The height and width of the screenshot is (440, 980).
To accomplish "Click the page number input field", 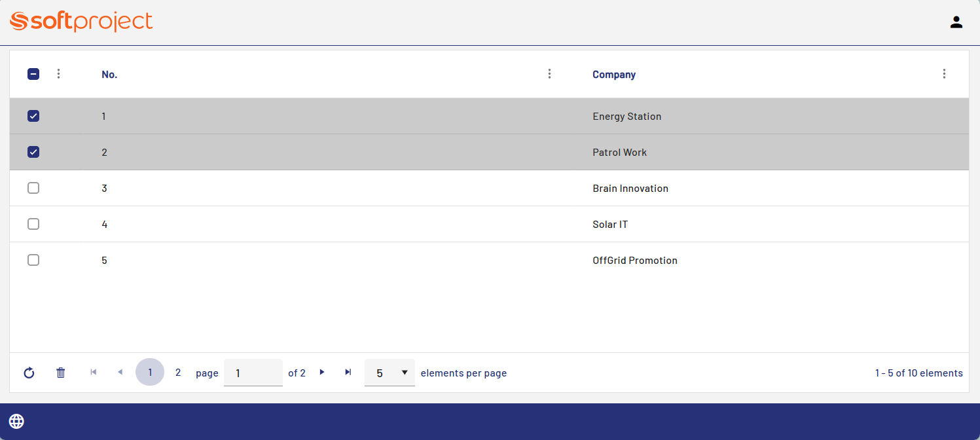I will pos(253,373).
